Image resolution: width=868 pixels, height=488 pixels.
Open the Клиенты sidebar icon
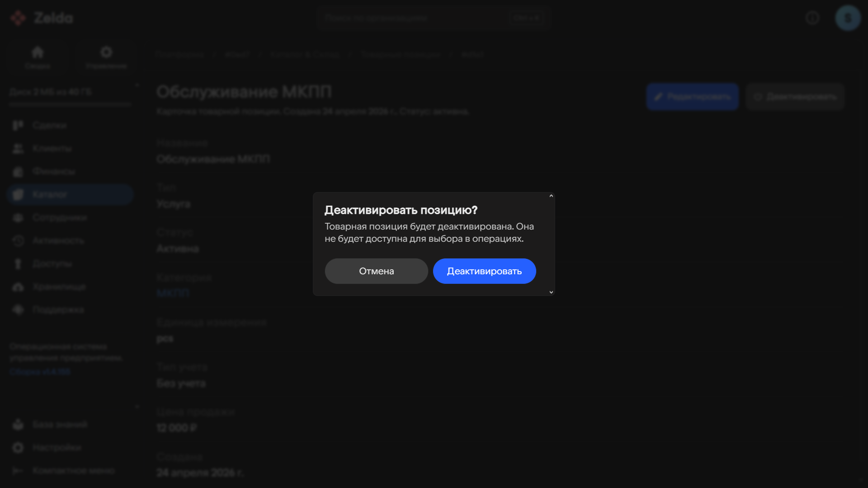[18, 148]
